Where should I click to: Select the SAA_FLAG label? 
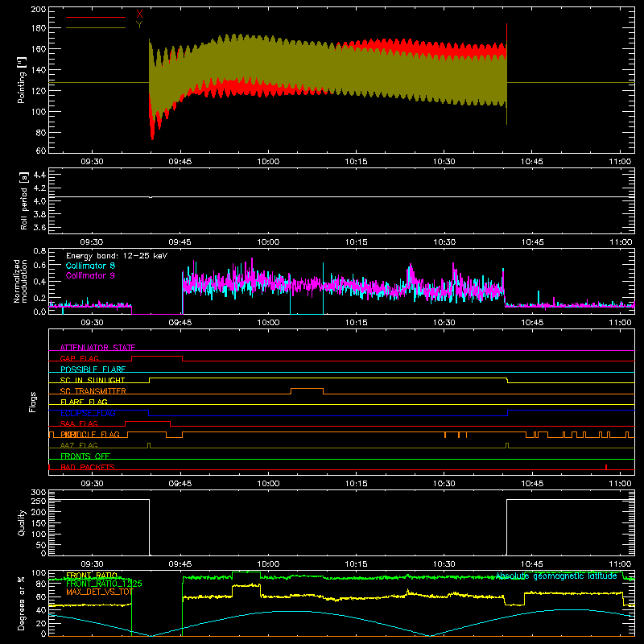pyautogui.click(x=79, y=423)
